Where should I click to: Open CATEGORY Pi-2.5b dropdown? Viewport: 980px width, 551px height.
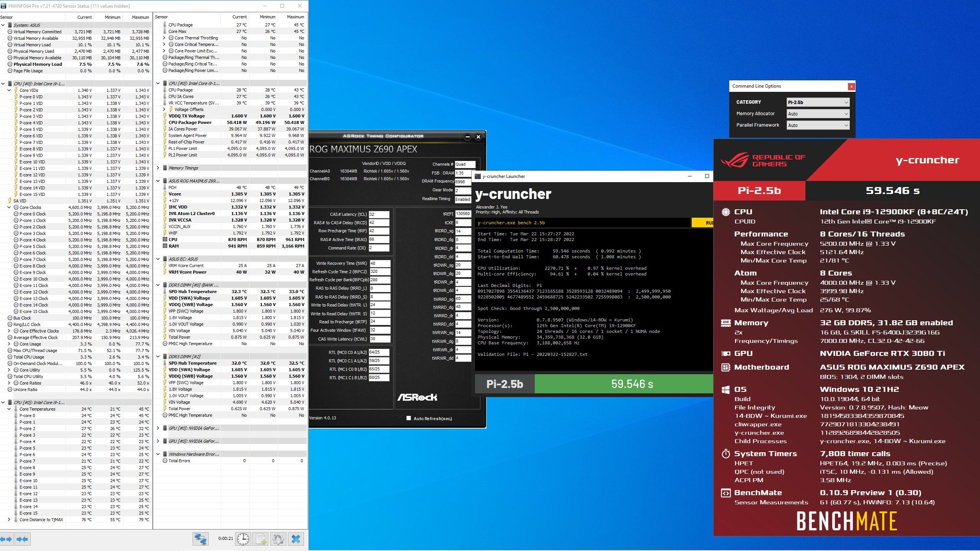coord(818,102)
